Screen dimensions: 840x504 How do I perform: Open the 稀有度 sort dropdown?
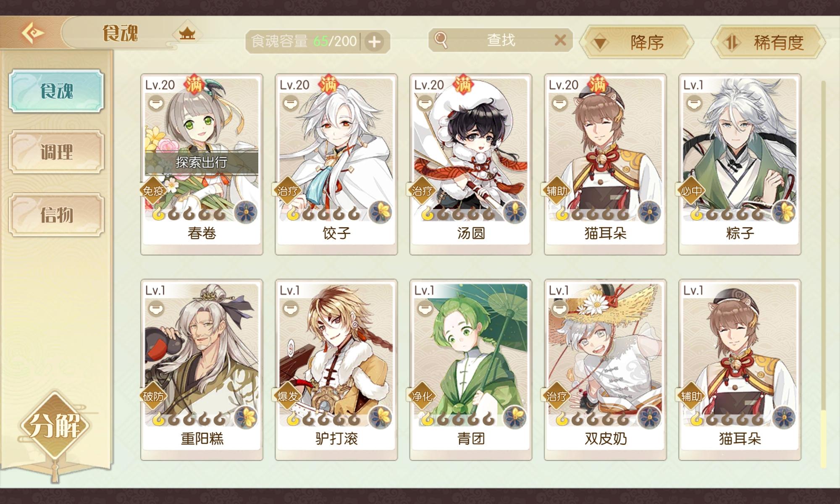click(768, 42)
